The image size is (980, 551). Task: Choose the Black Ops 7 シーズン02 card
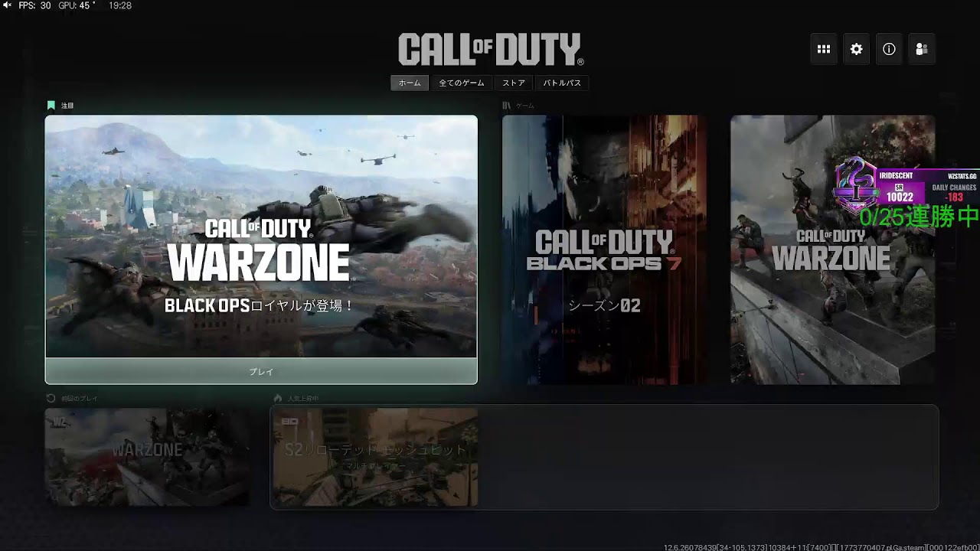coord(604,249)
